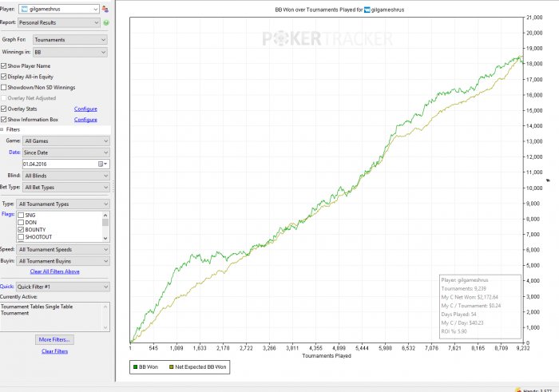Click the blue Flags label link

click(x=8, y=214)
